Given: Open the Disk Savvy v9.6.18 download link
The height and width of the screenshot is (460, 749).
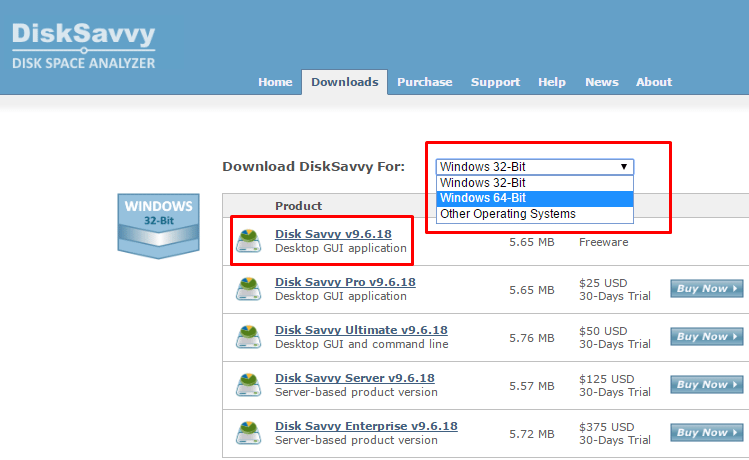Looking at the screenshot, I should [333, 234].
